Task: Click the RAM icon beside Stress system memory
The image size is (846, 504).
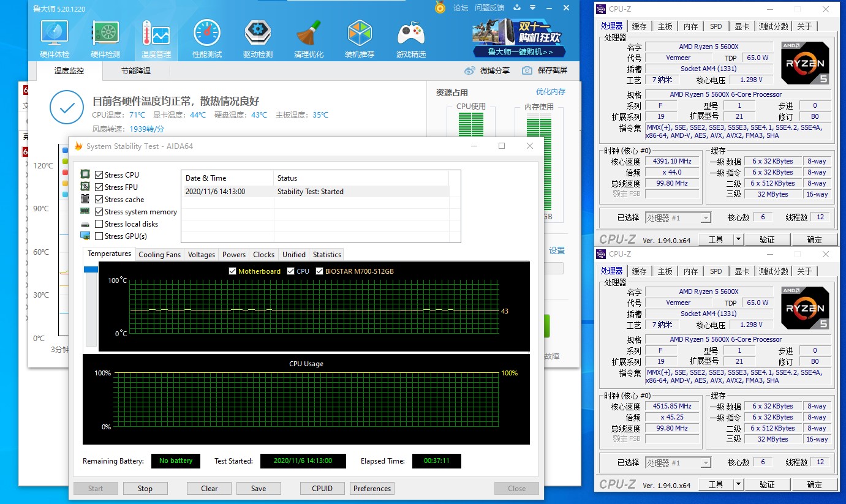Action: click(x=85, y=211)
